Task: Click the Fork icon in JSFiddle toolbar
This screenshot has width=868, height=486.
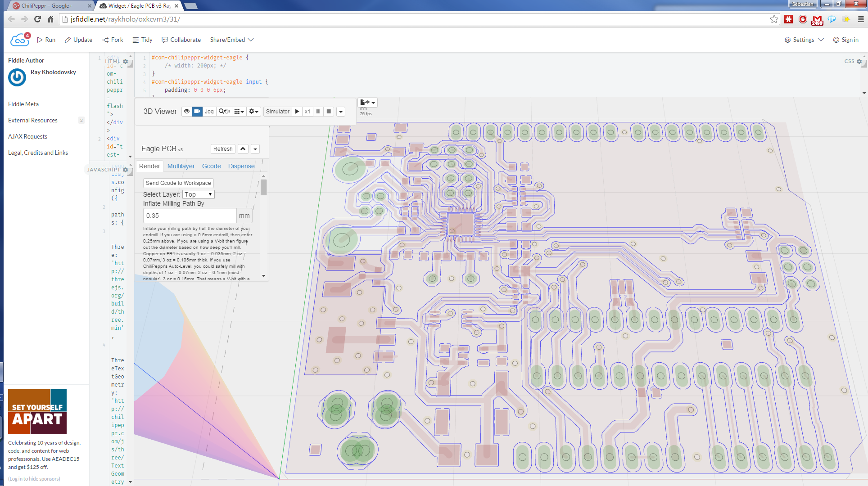Action: point(105,40)
